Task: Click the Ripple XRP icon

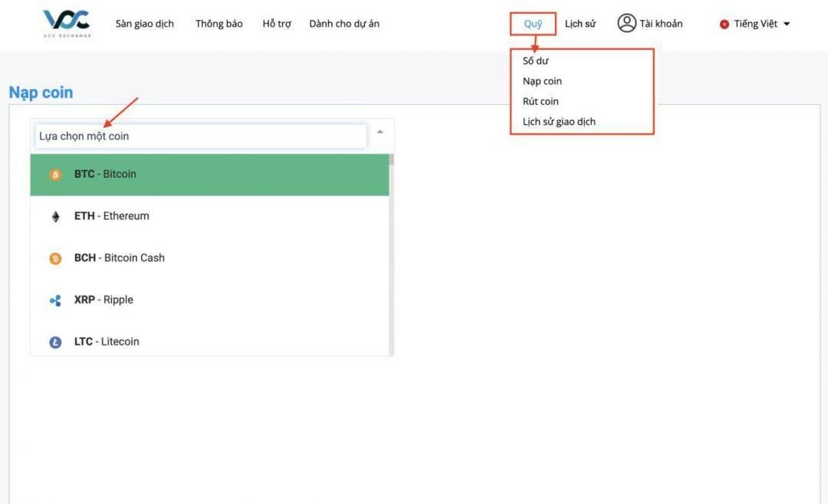Action: 55,300
